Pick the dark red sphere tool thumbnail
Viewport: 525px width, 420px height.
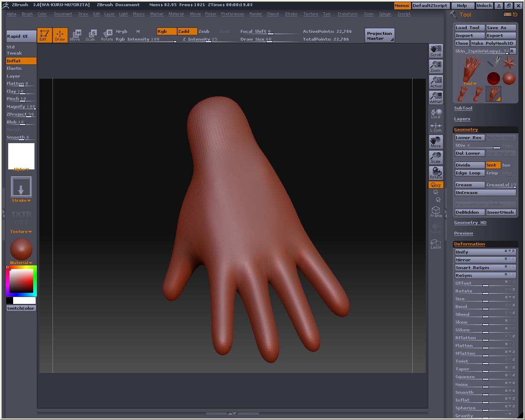point(493,78)
